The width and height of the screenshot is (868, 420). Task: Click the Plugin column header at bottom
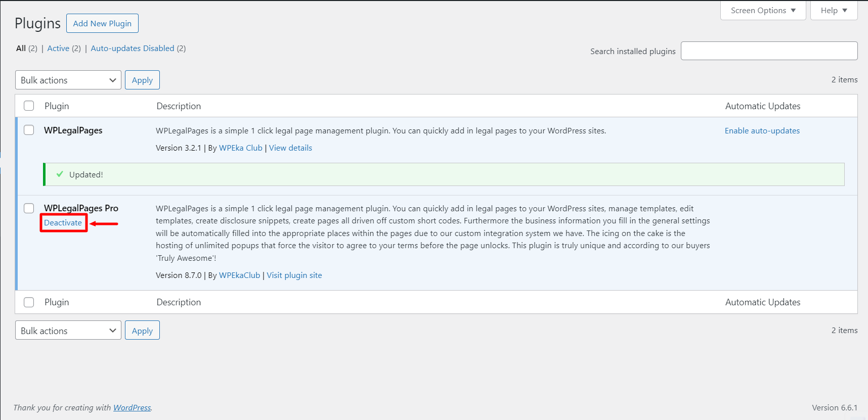click(x=57, y=302)
